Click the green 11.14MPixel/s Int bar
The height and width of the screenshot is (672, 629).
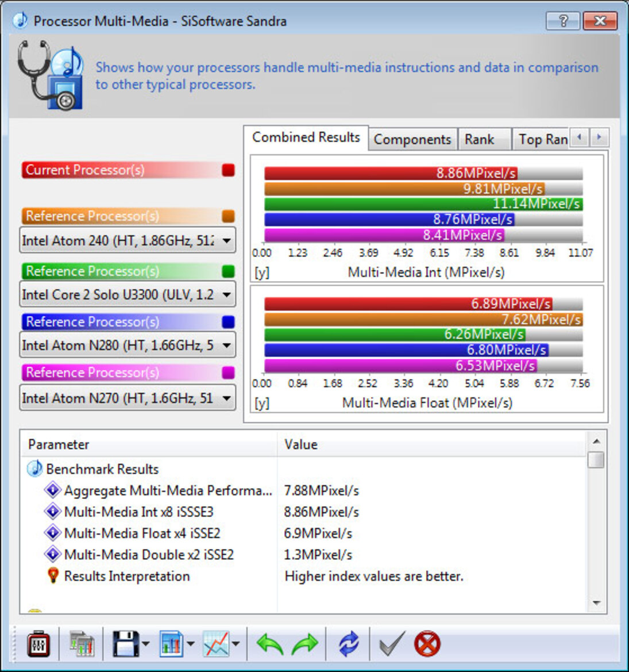(423, 203)
